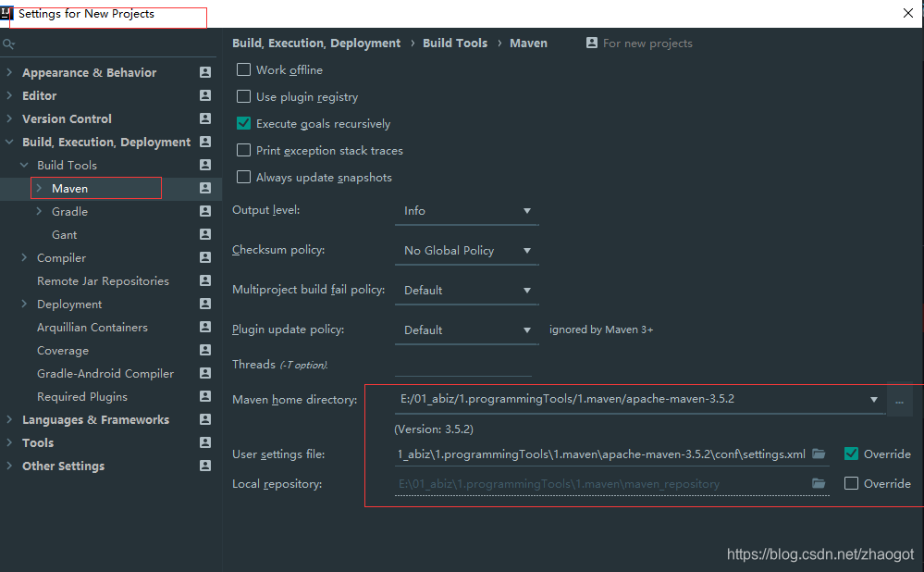The image size is (924, 572).
Task: Click Build, Execution, Deployment breadcrumb
Action: (315, 44)
